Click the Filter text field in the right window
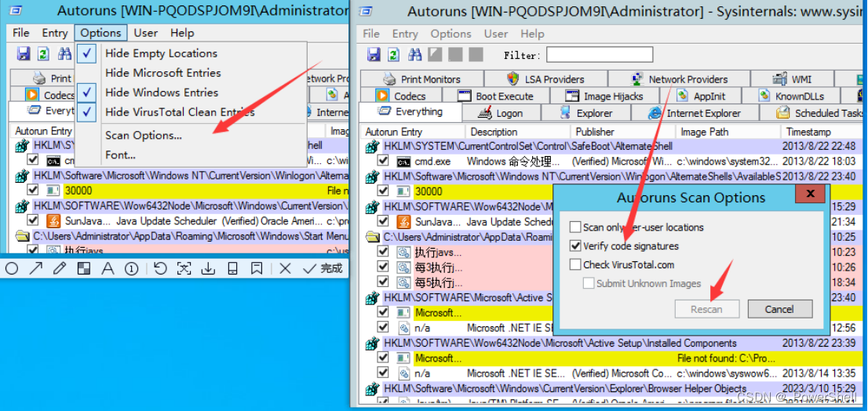 (x=600, y=55)
